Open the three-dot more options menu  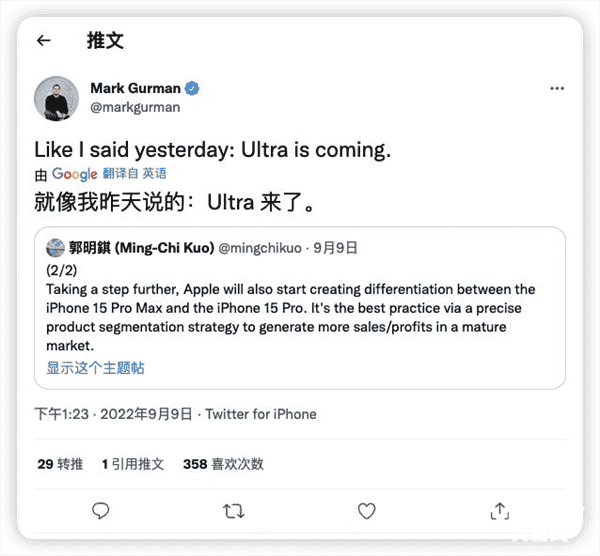click(557, 89)
